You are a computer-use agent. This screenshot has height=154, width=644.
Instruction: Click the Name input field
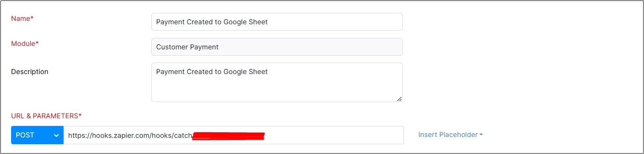(x=277, y=22)
